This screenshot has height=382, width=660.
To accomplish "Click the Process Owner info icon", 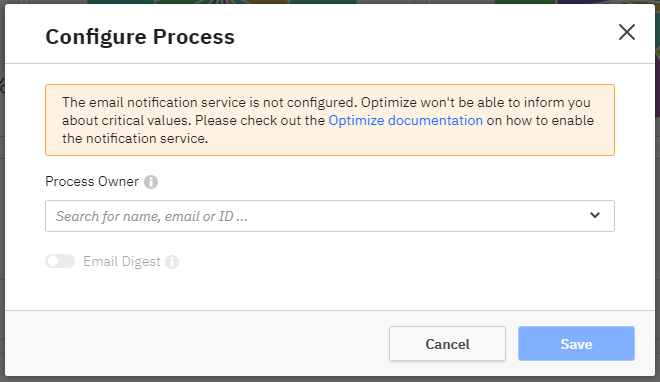I will click(151, 182).
